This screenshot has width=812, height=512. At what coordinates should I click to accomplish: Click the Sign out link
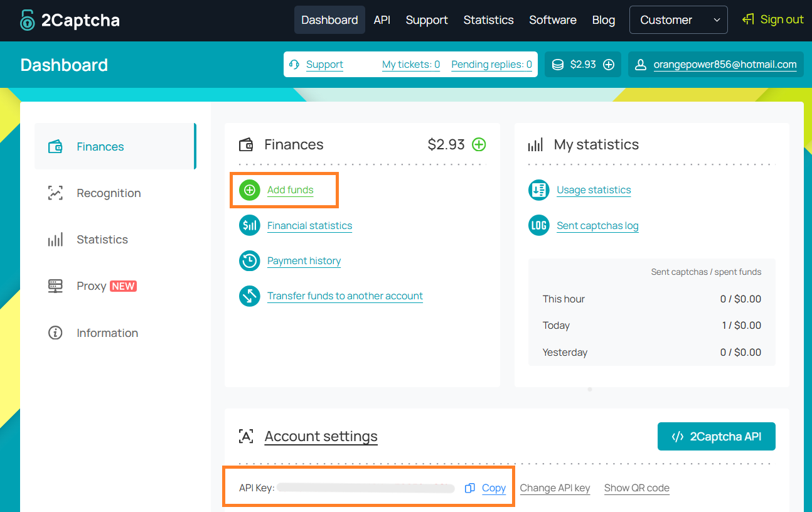coord(782,19)
